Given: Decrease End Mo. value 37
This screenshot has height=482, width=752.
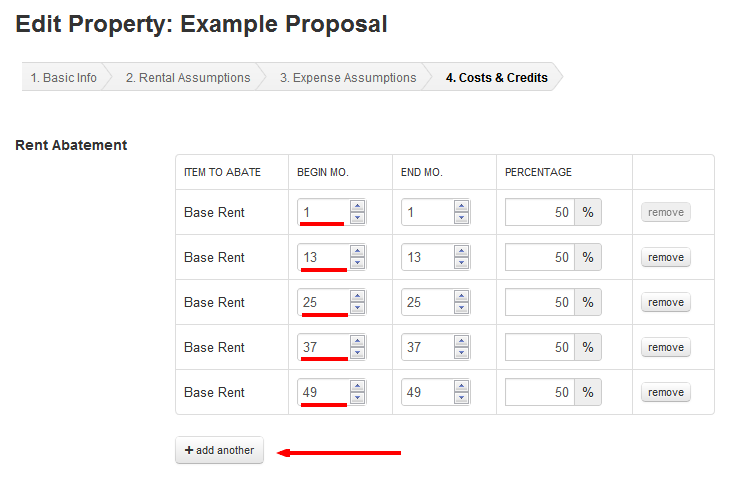Looking at the screenshot, I should (x=461, y=353).
